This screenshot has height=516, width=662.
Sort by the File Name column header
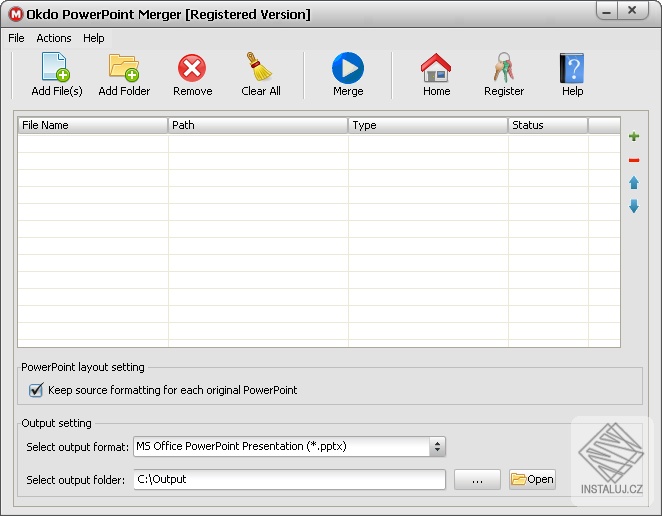(x=93, y=125)
